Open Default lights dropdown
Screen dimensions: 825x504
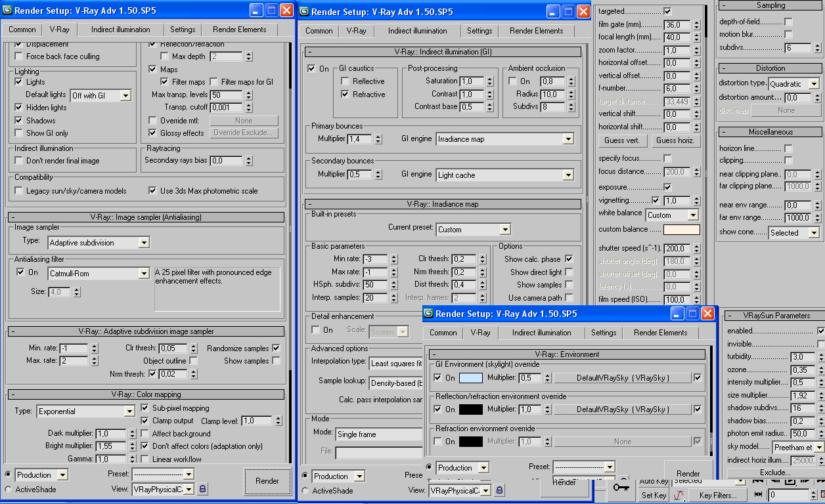(x=101, y=96)
